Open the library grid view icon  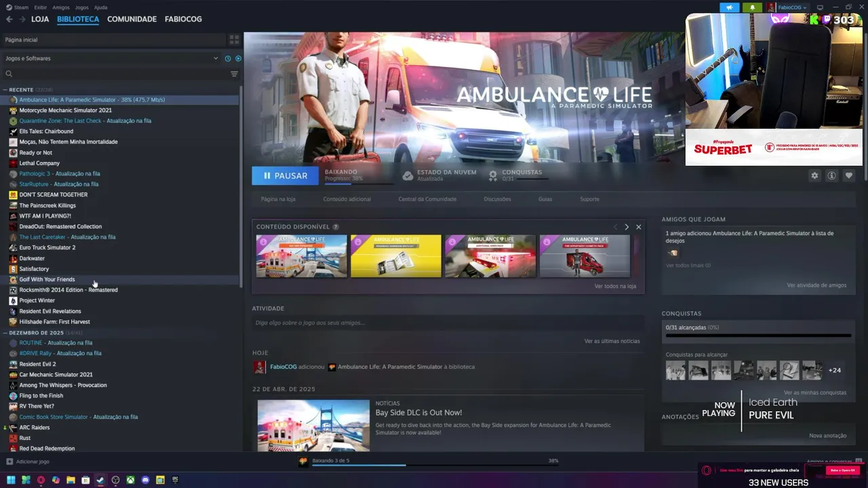(x=234, y=39)
